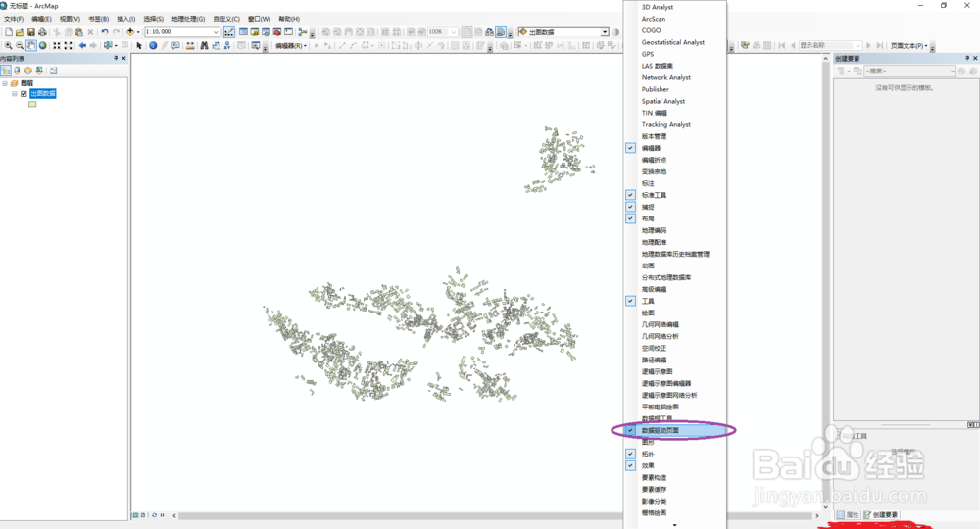Expand the Add Data dropdown arrow
The image size is (980, 529).
[x=137, y=32]
